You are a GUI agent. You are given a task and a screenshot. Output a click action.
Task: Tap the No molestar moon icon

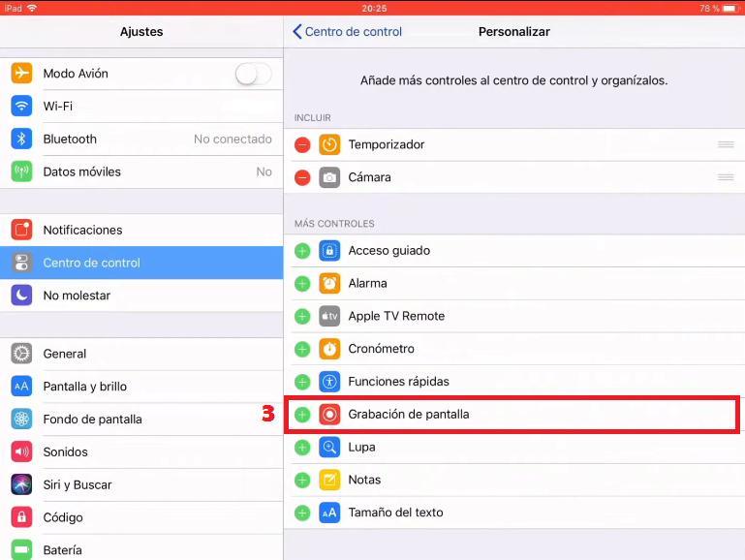tap(21, 296)
